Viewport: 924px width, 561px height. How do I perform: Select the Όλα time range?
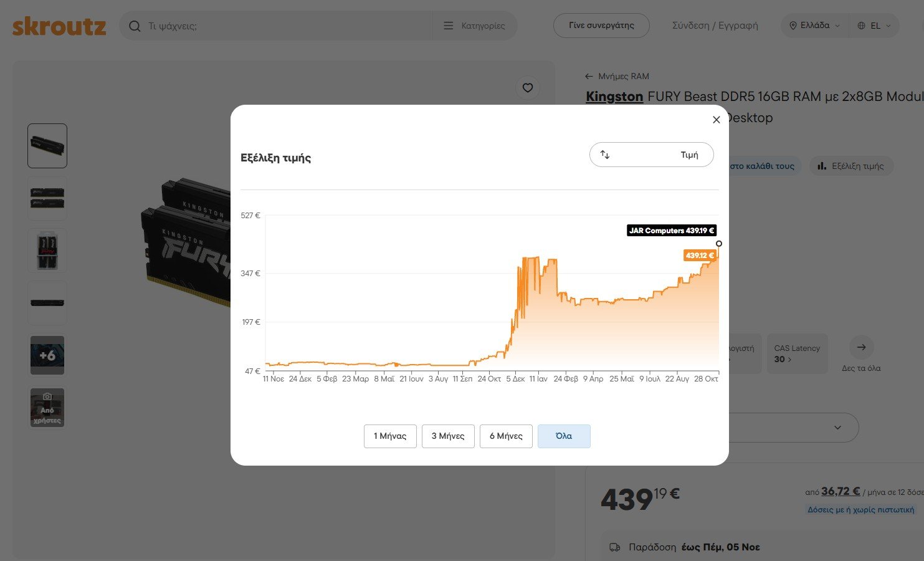[x=564, y=436]
